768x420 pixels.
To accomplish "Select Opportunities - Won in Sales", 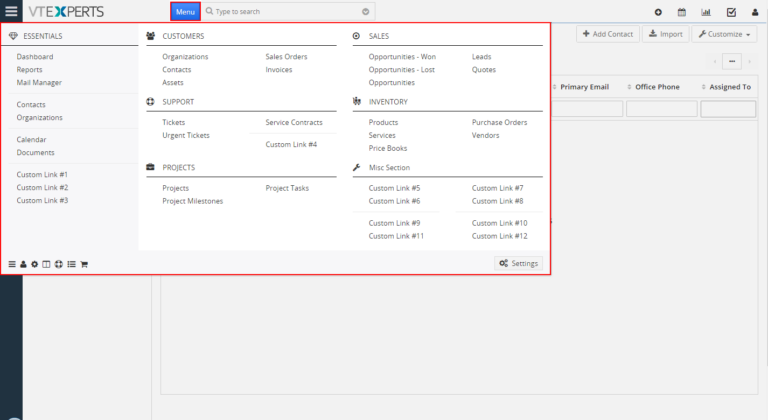I will (x=402, y=57).
